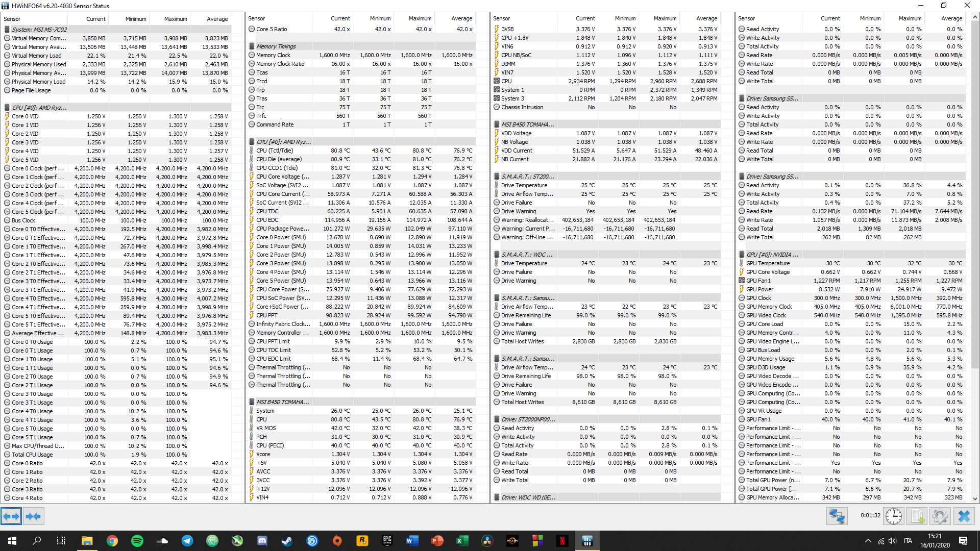This screenshot has height=551, width=980.
Task: Reset the elapsed time clock icon
Action: pos(894,516)
